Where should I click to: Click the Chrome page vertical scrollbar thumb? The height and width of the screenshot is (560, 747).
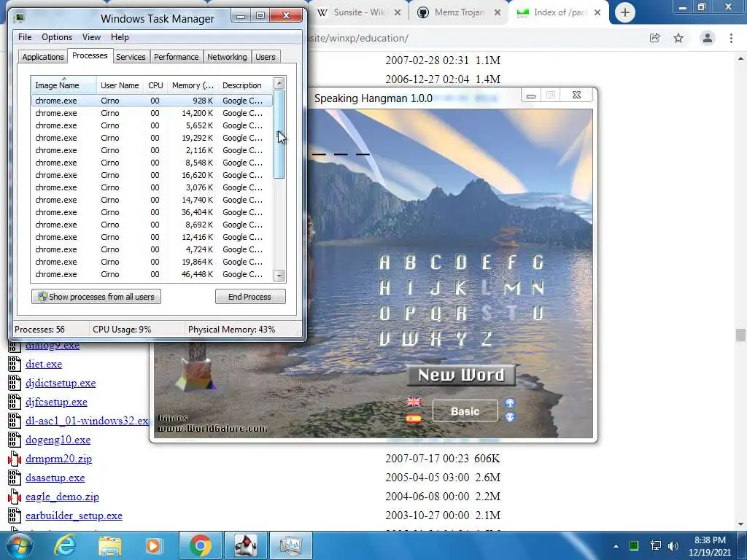(740, 335)
